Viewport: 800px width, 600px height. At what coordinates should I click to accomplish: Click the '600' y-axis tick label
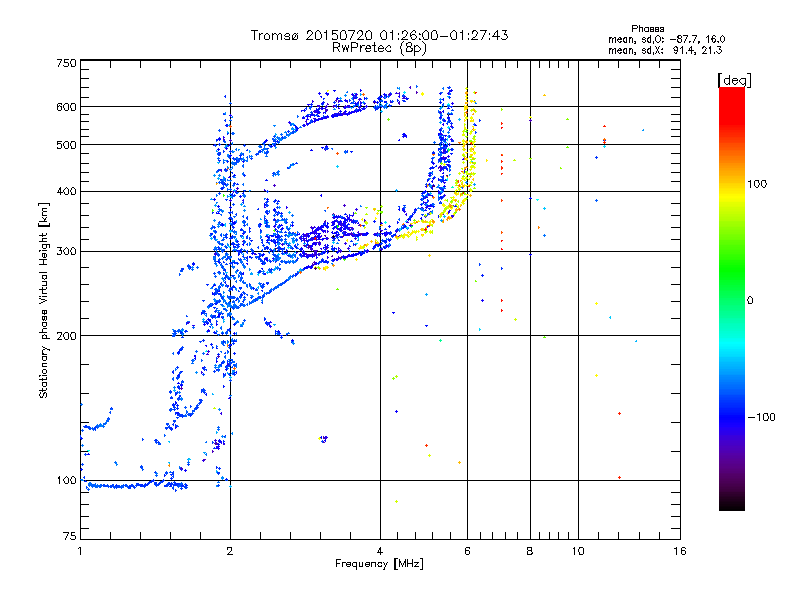point(66,107)
